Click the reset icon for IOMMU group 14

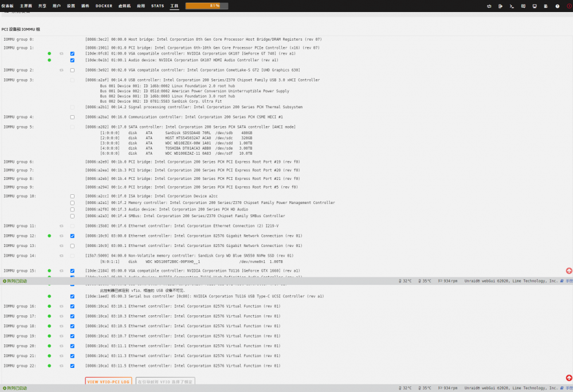(61, 256)
